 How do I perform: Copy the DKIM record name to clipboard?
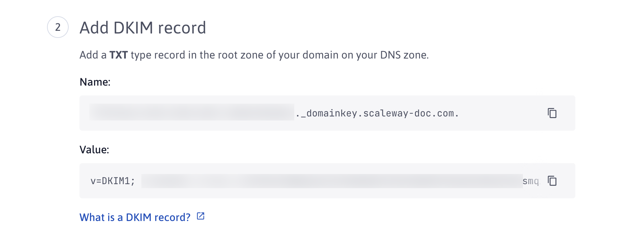(552, 113)
